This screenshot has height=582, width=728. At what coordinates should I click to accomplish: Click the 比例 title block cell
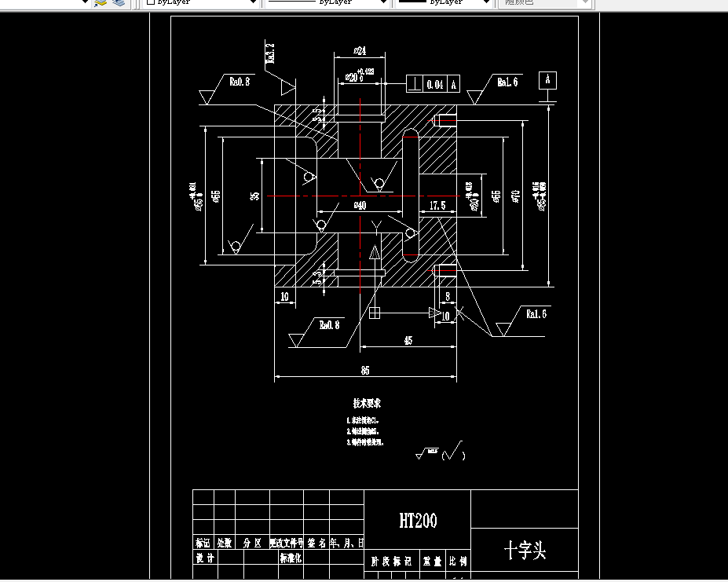458,562
